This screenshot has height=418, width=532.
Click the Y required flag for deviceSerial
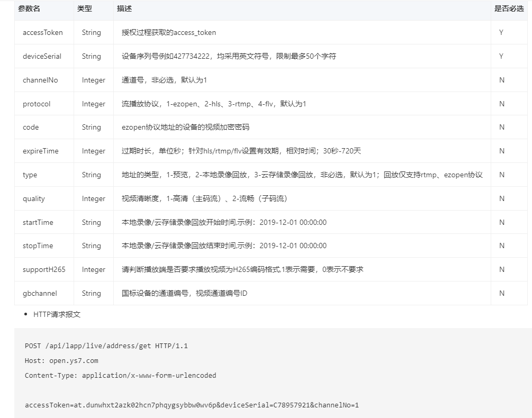click(x=501, y=56)
